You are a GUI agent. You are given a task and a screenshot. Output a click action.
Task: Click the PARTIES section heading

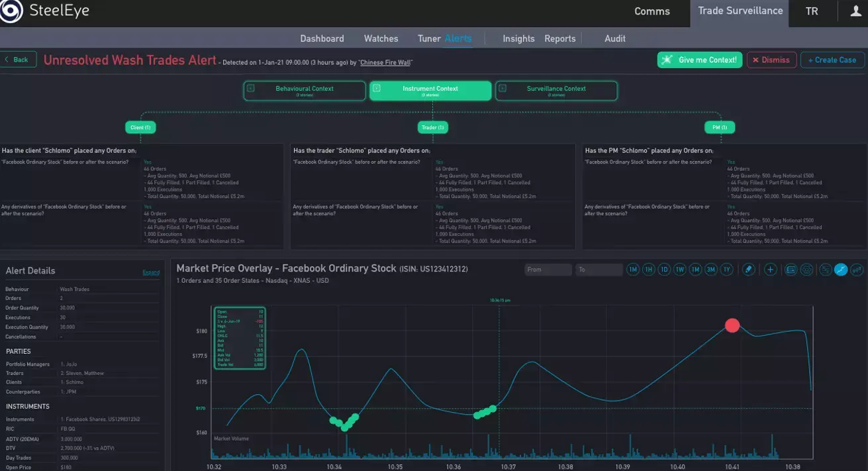coord(19,351)
